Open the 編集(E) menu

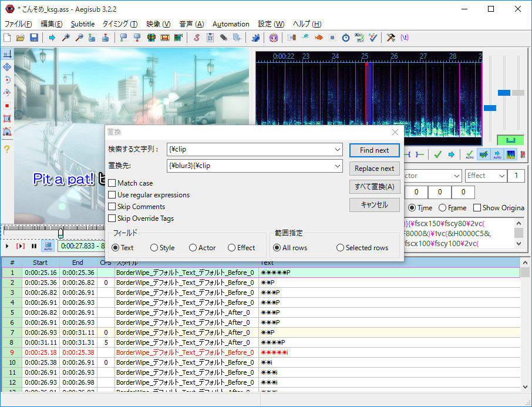[52, 24]
